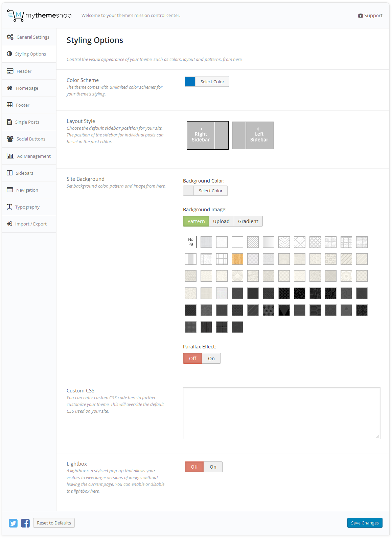Open the Navigation settings section
The height and width of the screenshot is (538, 392).
point(27,190)
